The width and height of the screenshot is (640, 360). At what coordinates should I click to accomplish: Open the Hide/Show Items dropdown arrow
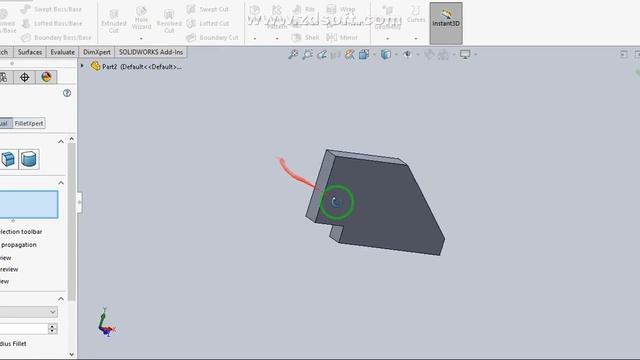pyautogui.click(x=418, y=54)
